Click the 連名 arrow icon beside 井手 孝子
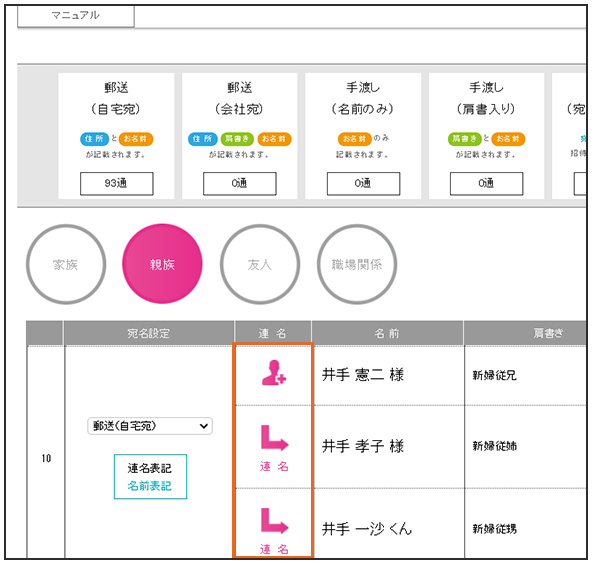600x567 pixels. pos(273,446)
